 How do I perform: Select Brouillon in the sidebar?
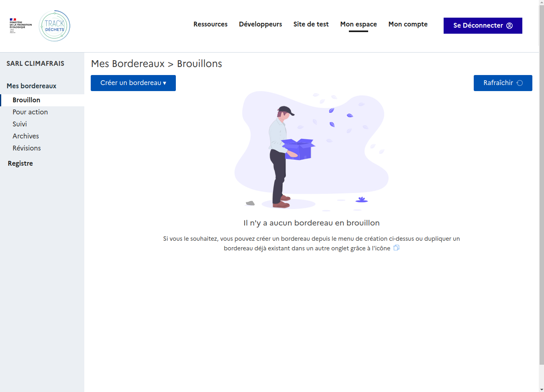tap(26, 100)
